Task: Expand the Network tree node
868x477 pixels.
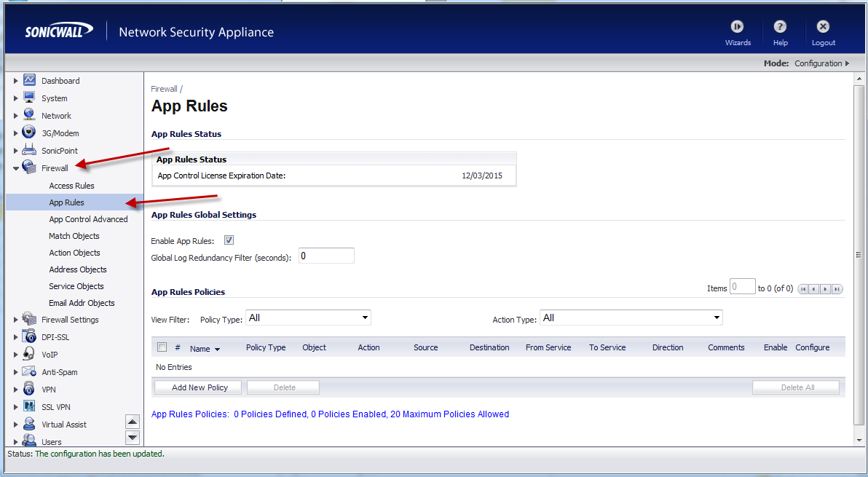Action: [15, 117]
